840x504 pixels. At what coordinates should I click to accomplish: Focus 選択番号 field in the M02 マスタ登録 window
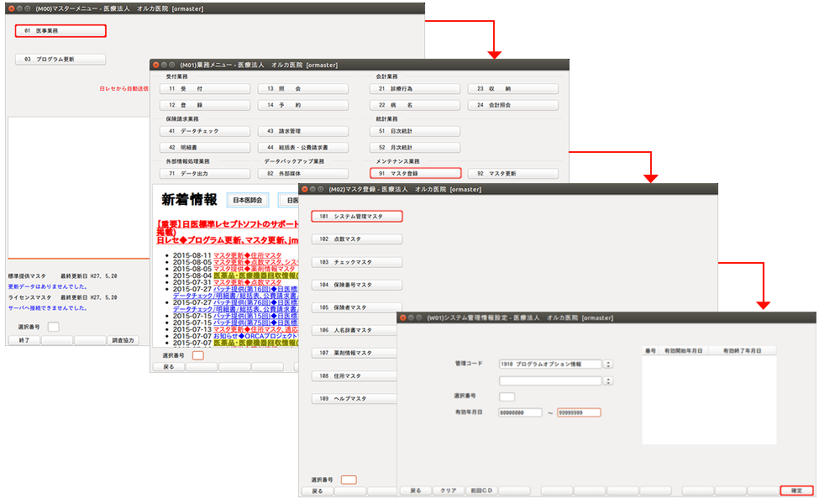[x=349, y=480]
